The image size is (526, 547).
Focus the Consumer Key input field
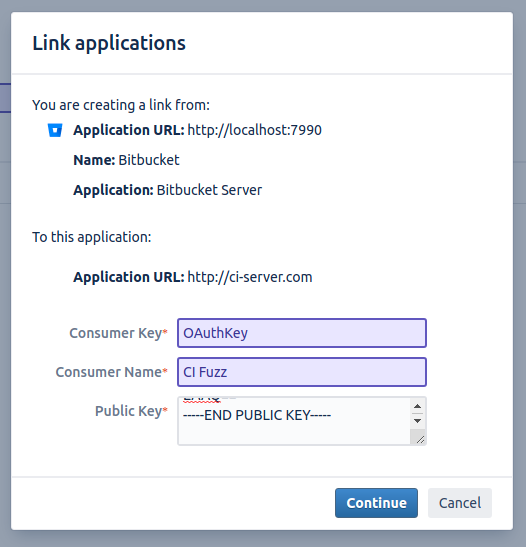click(302, 333)
